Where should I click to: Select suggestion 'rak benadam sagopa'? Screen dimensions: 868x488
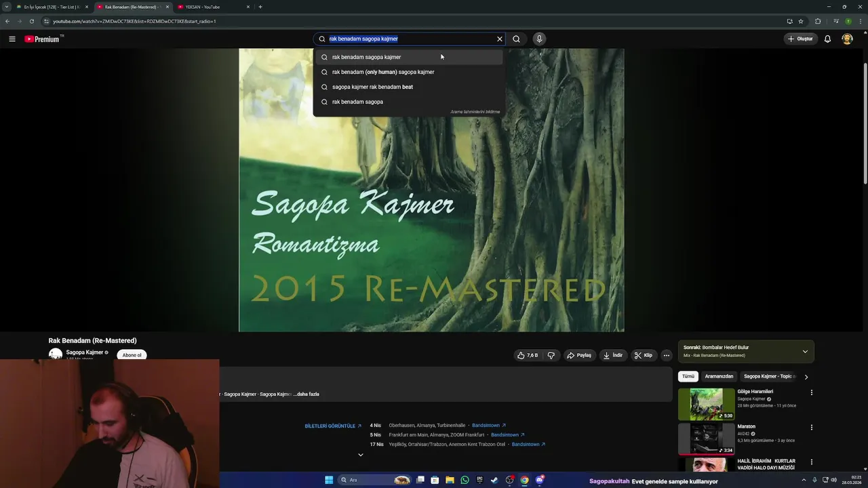click(x=408, y=102)
